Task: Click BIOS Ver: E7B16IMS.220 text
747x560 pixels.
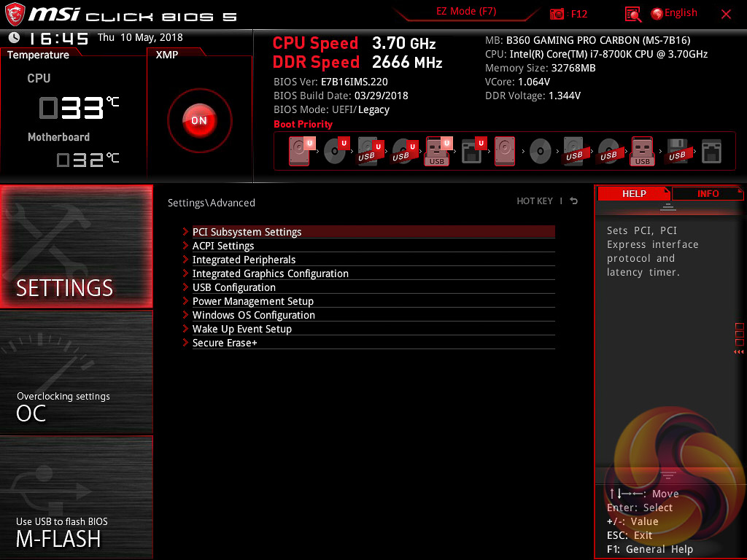Action: 330,82
